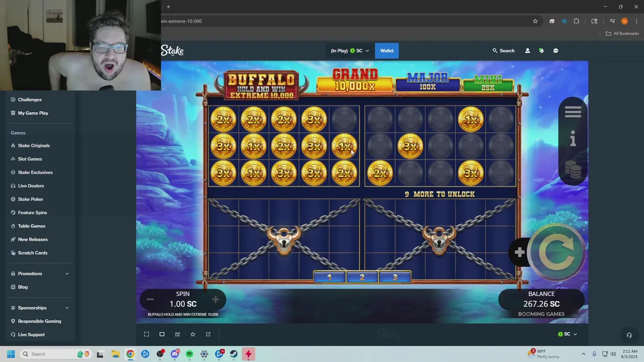Click the Mini 25x jackpot banner
The width and height of the screenshot is (644, 362).
point(488,83)
